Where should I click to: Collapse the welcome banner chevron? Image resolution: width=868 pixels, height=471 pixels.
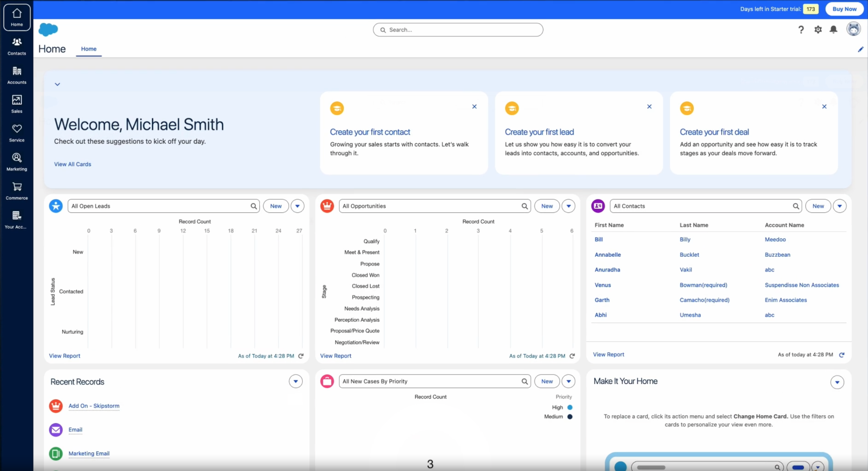click(x=57, y=84)
